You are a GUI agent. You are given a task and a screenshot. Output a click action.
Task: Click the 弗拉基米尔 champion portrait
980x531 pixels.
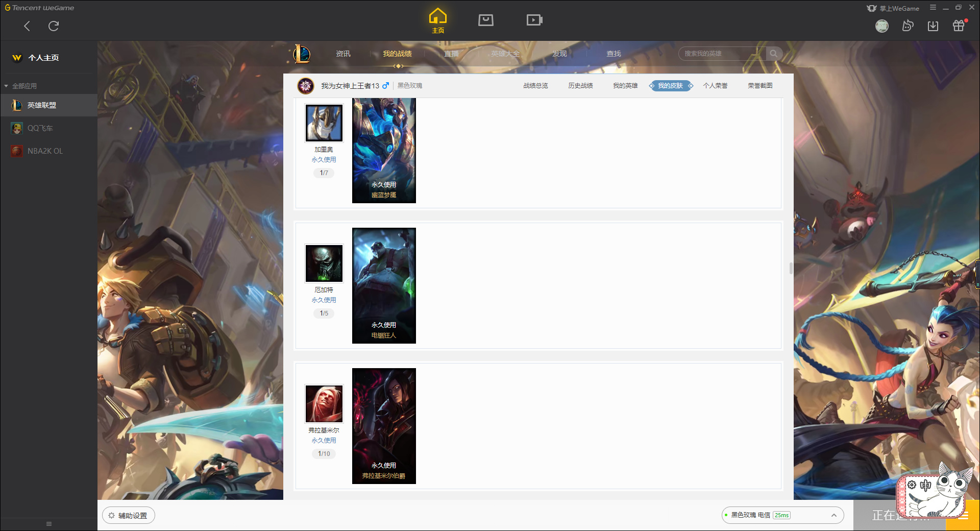point(324,404)
